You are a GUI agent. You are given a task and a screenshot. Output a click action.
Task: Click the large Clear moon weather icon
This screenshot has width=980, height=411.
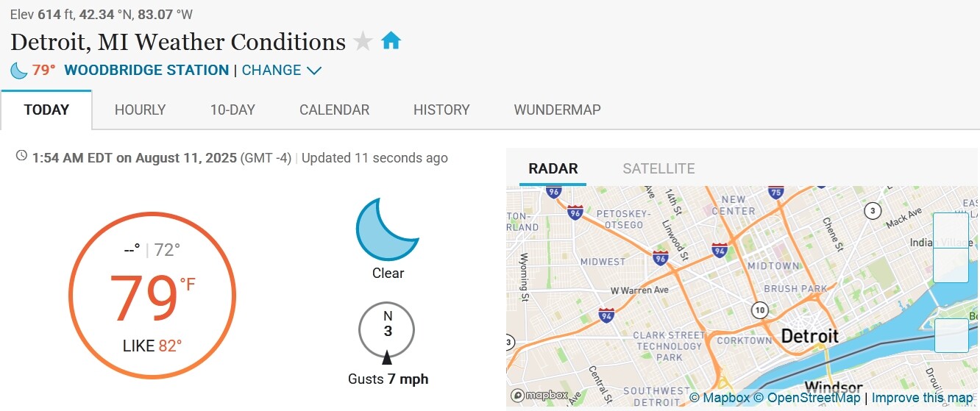[388, 229]
